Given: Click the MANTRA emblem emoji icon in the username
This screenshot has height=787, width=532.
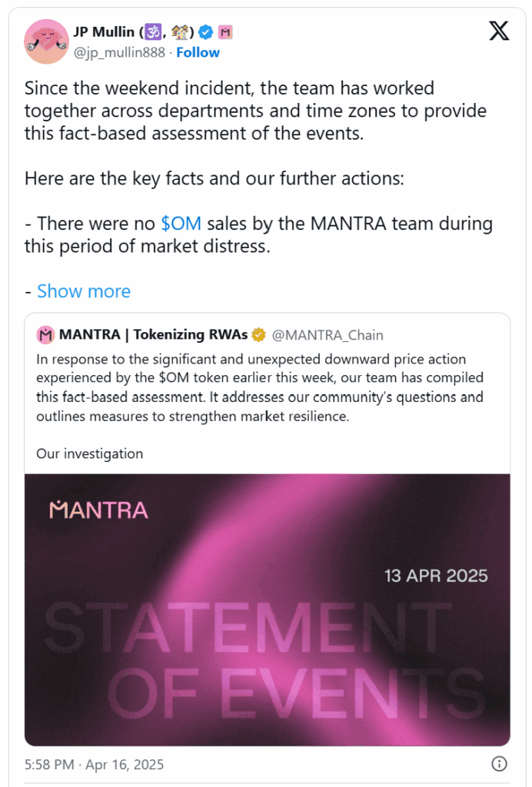Looking at the screenshot, I should (224, 31).
